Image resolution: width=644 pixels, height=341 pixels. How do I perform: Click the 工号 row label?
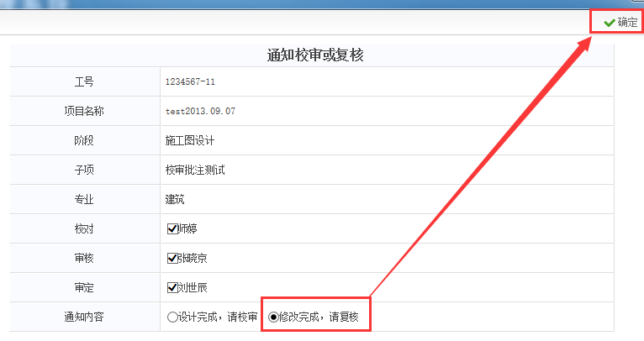(84, 82)
